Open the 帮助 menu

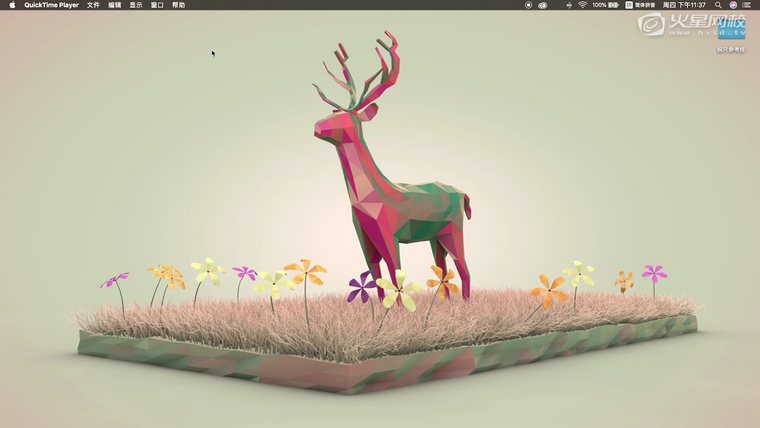pyautogui.click(x=178, y=5)
